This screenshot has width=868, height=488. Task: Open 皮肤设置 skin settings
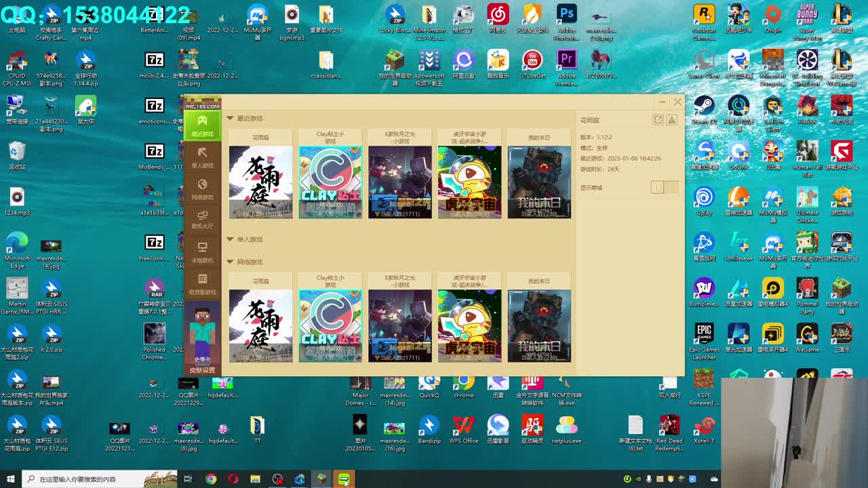coord(202,370)
